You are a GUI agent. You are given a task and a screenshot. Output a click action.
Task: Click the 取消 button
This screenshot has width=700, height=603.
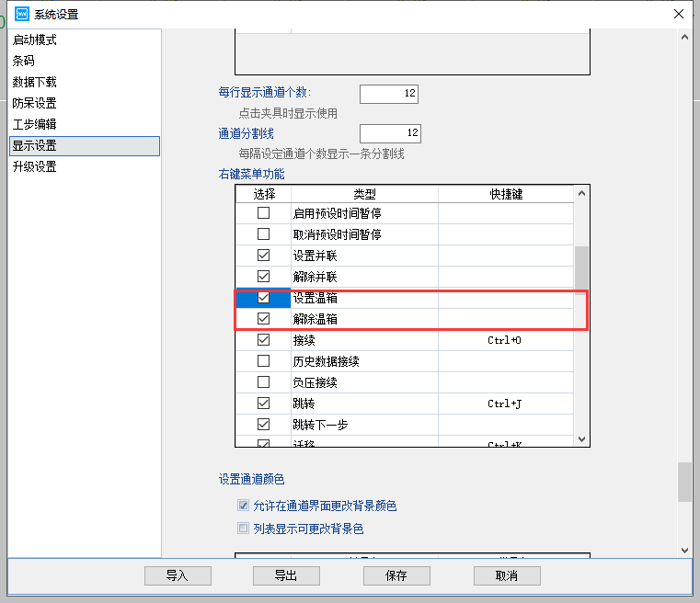(507, 575)
